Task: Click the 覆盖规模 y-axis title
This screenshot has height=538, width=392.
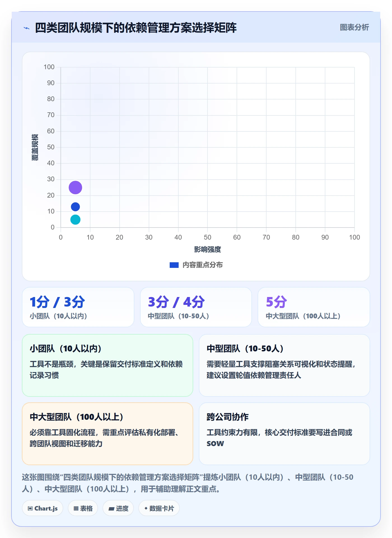Action: [x=35, y=147]
